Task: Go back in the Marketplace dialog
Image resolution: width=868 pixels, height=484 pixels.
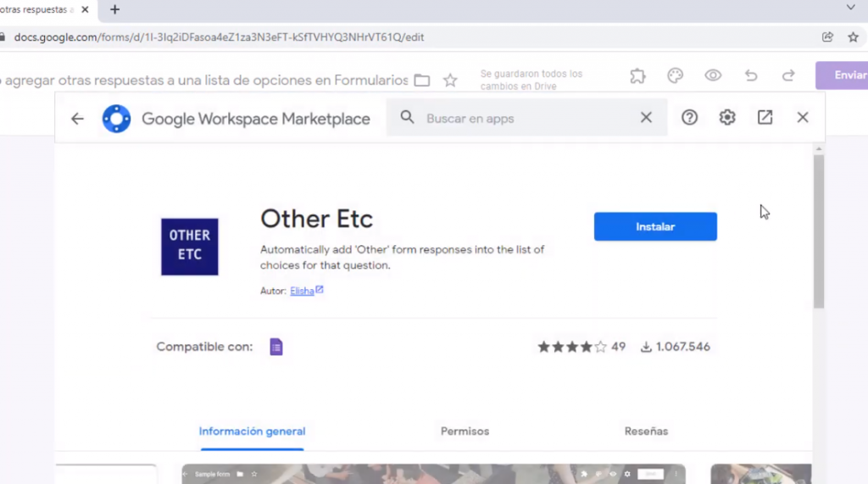Action: [x=77, y=118]
